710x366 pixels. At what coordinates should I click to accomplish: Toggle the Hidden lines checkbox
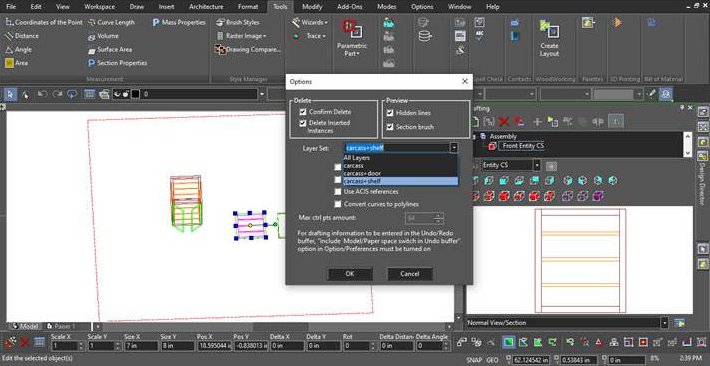pyautogui.click(x=390, y=112)
